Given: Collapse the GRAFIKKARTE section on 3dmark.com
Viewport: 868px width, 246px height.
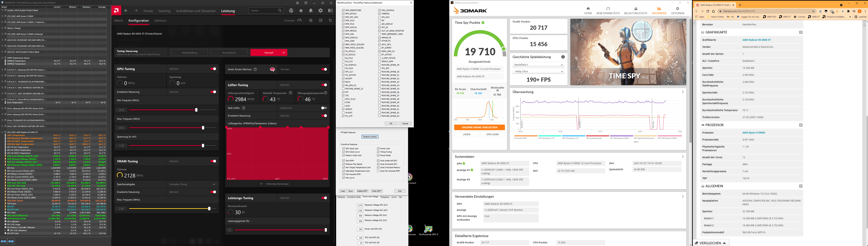Looking at the screenshot, I should click(x=801, y=32).
